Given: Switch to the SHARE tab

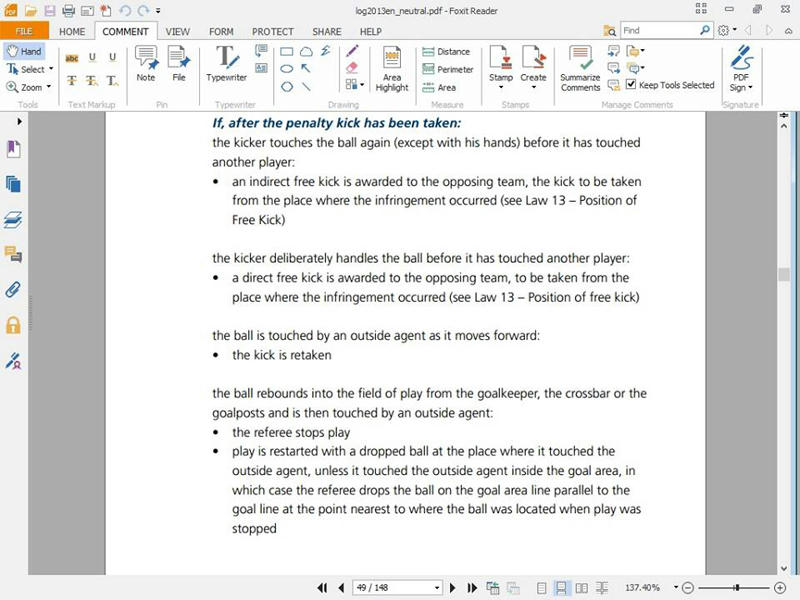Looking at the screenshot, I should coord(327,32).
